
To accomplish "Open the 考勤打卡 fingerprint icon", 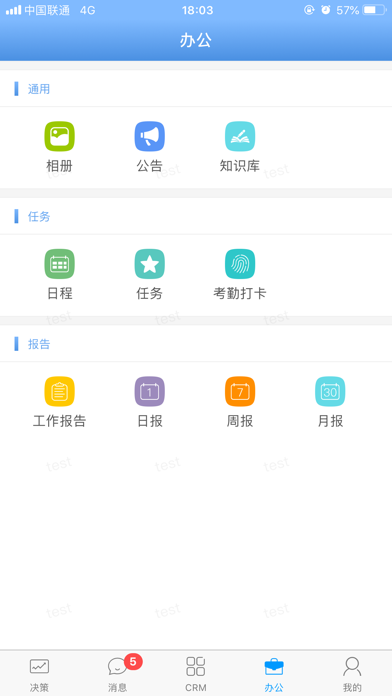I will tap(240, 264).
